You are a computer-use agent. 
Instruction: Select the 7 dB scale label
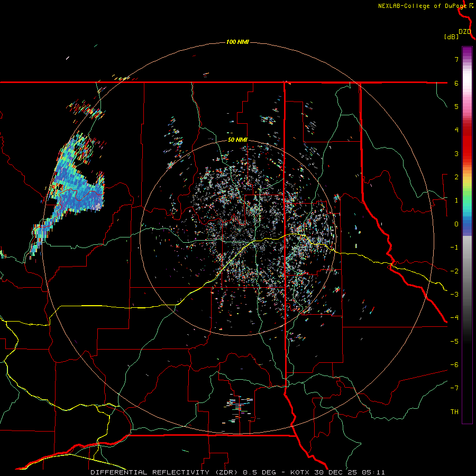click(456, 59)
